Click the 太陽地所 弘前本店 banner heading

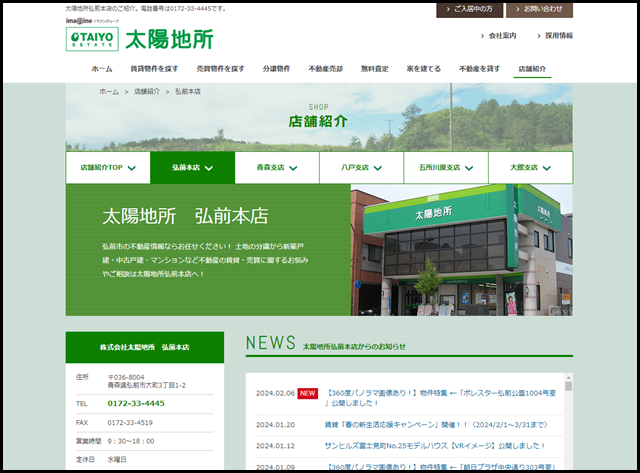pos(185,216)
